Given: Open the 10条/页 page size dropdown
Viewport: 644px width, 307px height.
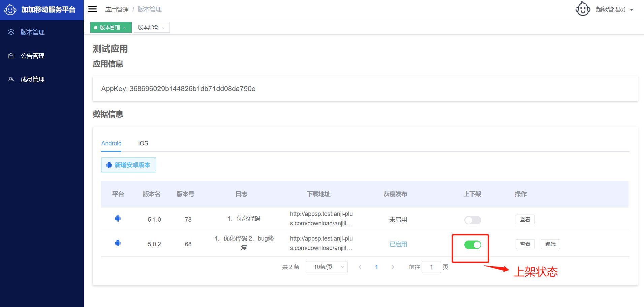Looking at the screenshot, I should 326,267.
